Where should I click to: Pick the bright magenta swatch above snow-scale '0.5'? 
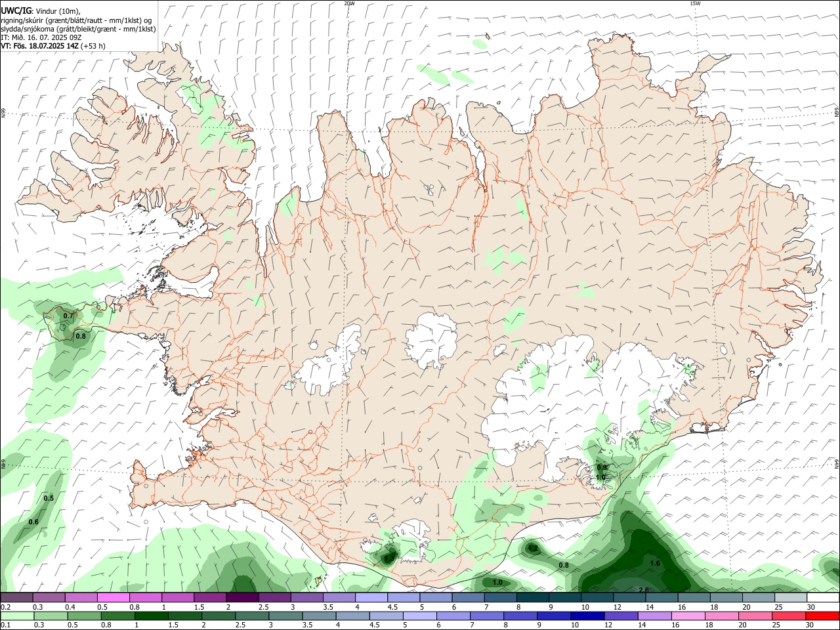click(113, 597)
